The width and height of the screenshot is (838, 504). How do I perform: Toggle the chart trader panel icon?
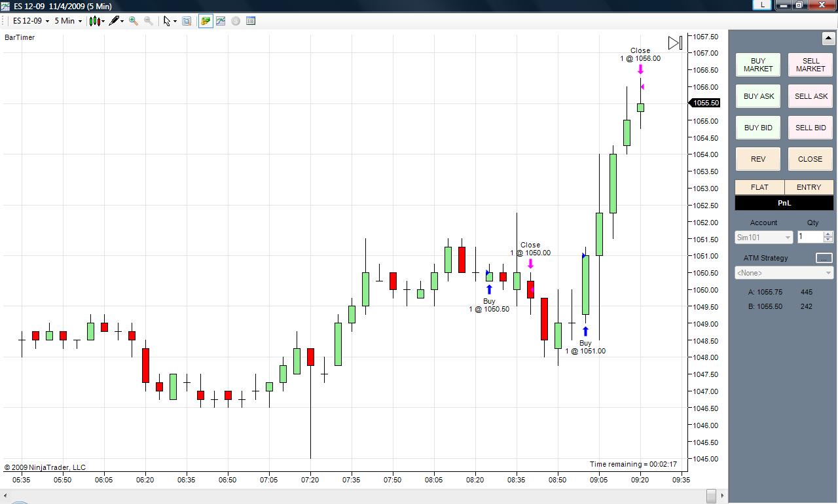click(x=206, y=21)
